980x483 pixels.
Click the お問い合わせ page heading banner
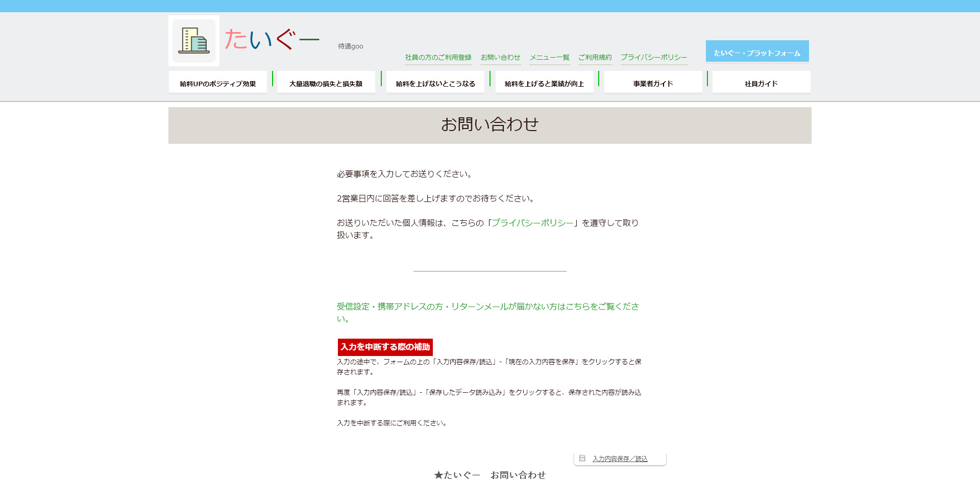[489, 125]
